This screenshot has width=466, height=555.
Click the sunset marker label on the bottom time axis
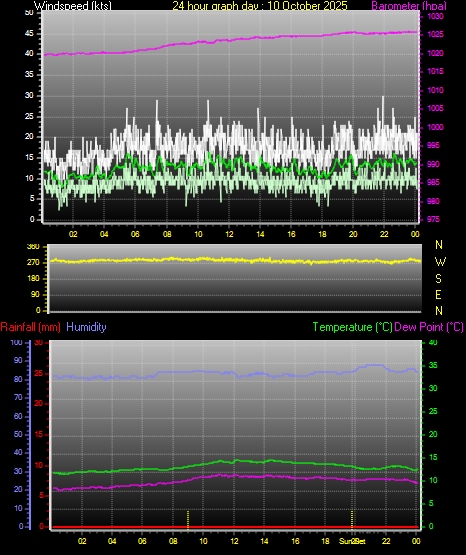point(352,541)
